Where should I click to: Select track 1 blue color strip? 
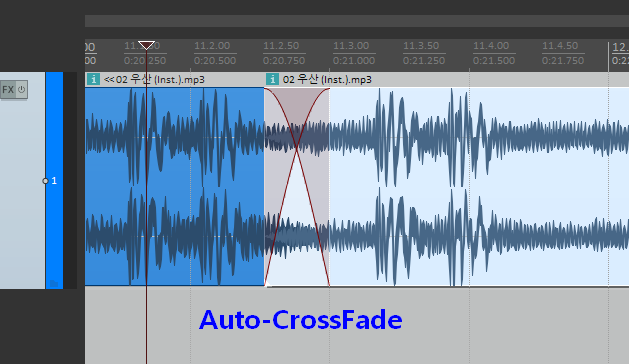(x=54, y=180)
